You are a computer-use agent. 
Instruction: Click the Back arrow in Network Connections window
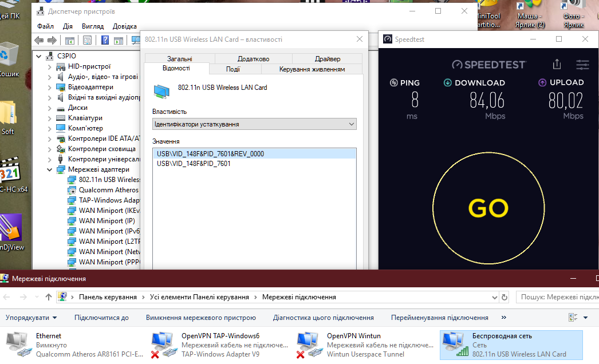coord(7,297)
